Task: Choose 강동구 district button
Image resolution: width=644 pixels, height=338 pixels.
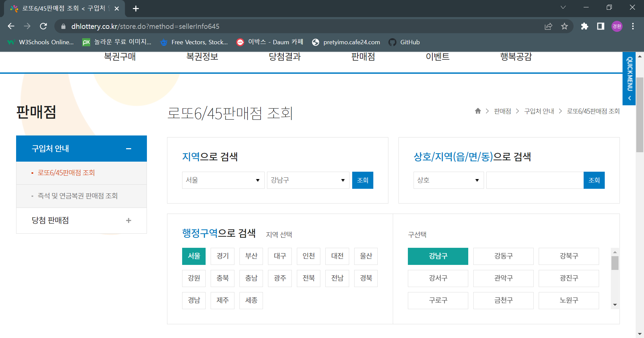Action: 503,256
